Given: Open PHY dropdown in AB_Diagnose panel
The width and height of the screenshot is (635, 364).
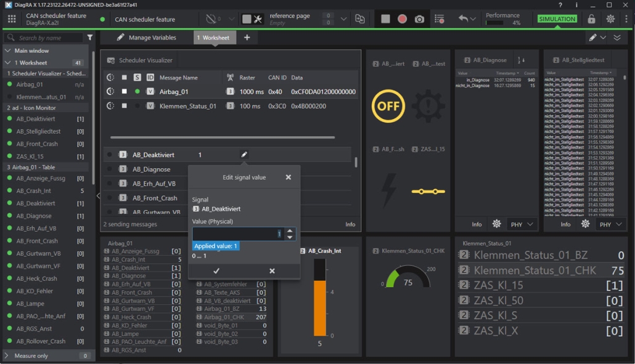Looking at the screenshot, I should [522, 224].
